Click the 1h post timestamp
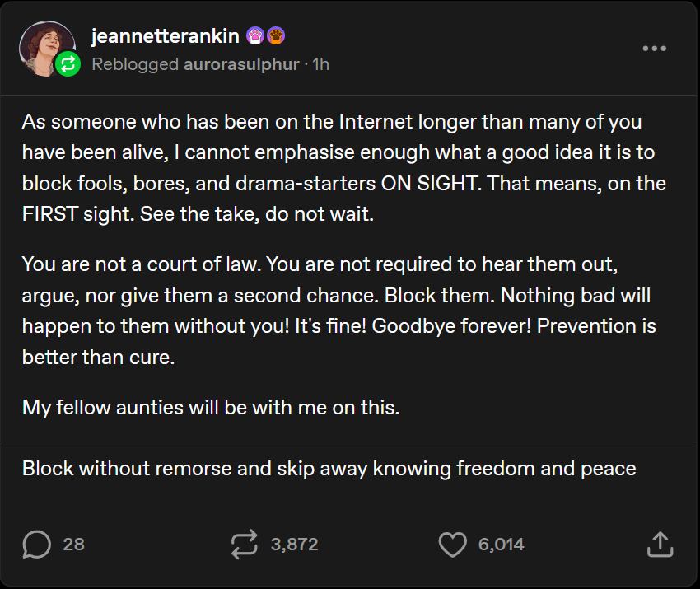Screen dimensions: 700x589 point(320,64)
